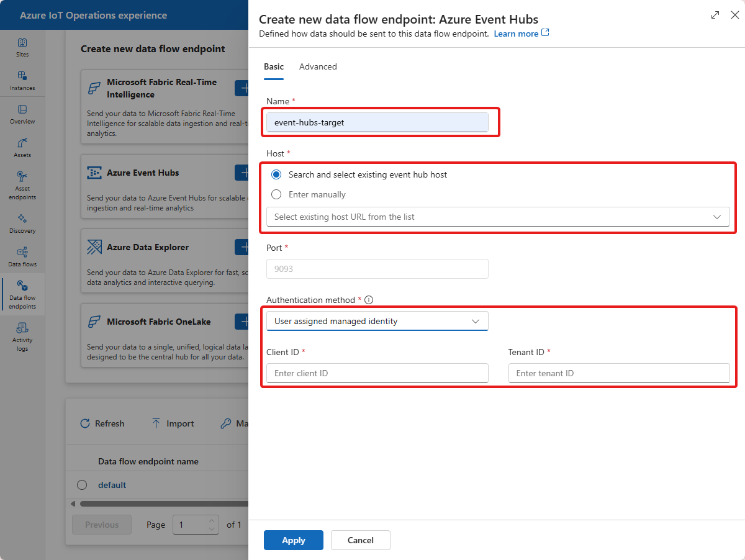This screenshot has height=560, width=745.
Task: Click the Azure Data Explorer card icon
Action: pos(94,248)
